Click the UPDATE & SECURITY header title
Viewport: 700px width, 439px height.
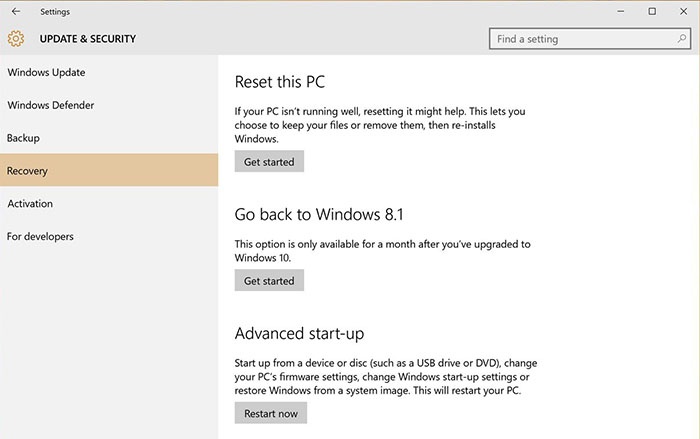(87, 39)
